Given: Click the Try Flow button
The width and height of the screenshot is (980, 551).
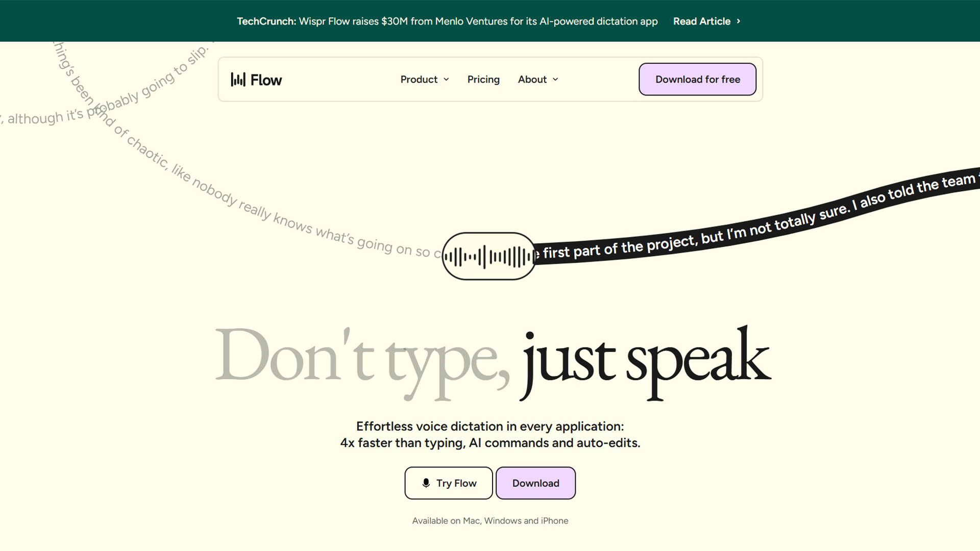Looking at the screenshot, I should 449,483.
